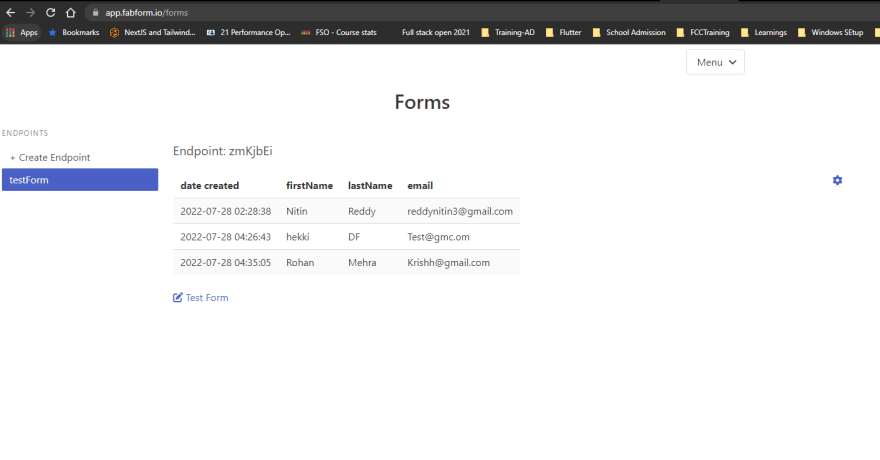Click the email reddynitin3@gmail.com
Image resolution: width=880 pixels, height=460 pixels.
[460, 211]
